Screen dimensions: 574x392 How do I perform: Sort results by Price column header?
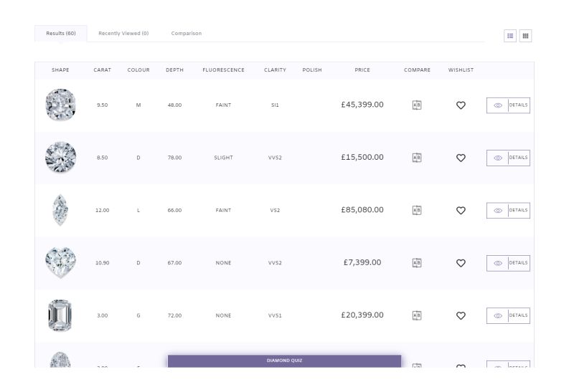pos(362,70)
